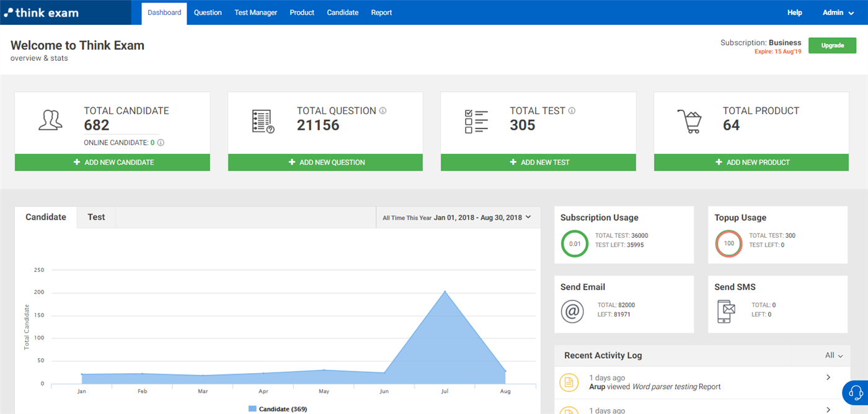Click the Total Question list icon
The image size is (868, 414).
click(x=263, y=121)
